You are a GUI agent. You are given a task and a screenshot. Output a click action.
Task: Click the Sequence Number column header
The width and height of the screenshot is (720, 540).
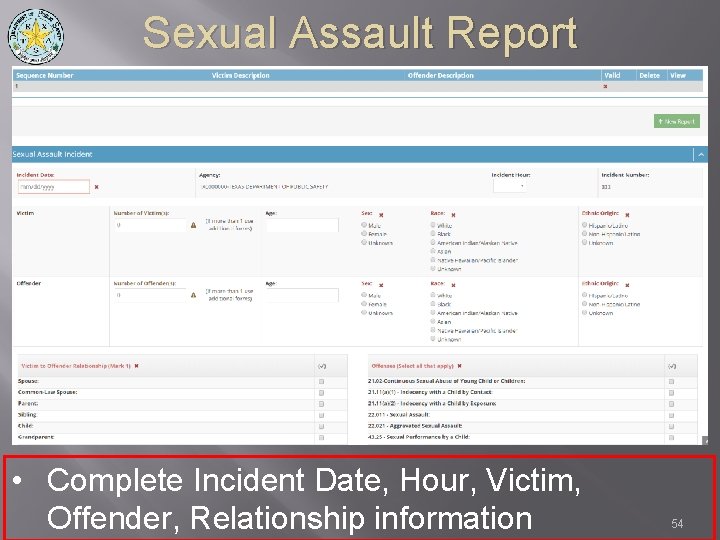45,75
